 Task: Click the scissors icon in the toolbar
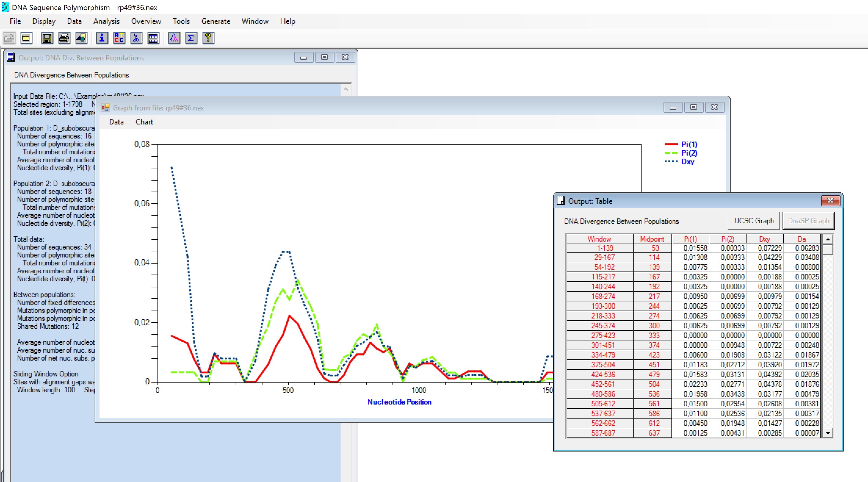tap(136, 38)
